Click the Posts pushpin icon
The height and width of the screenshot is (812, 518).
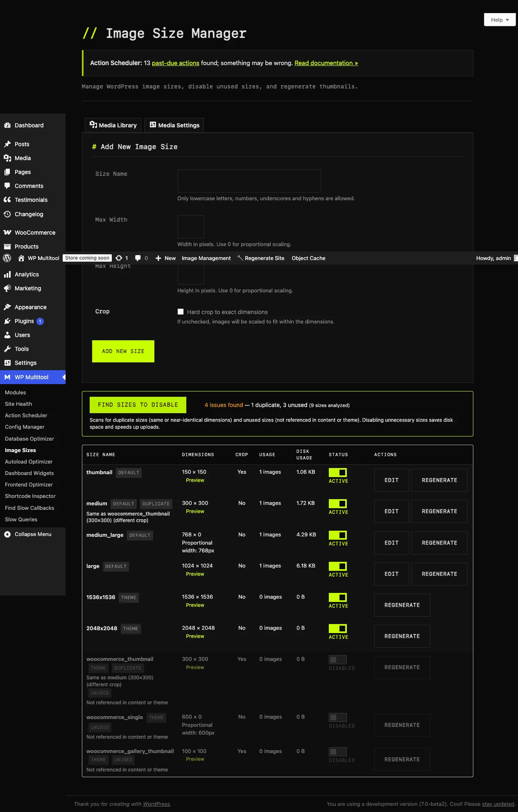pos(7,144)
